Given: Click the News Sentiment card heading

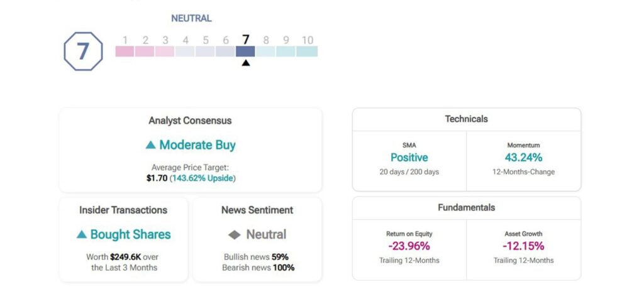Looking at the screenshot, I should pos(257,210).
